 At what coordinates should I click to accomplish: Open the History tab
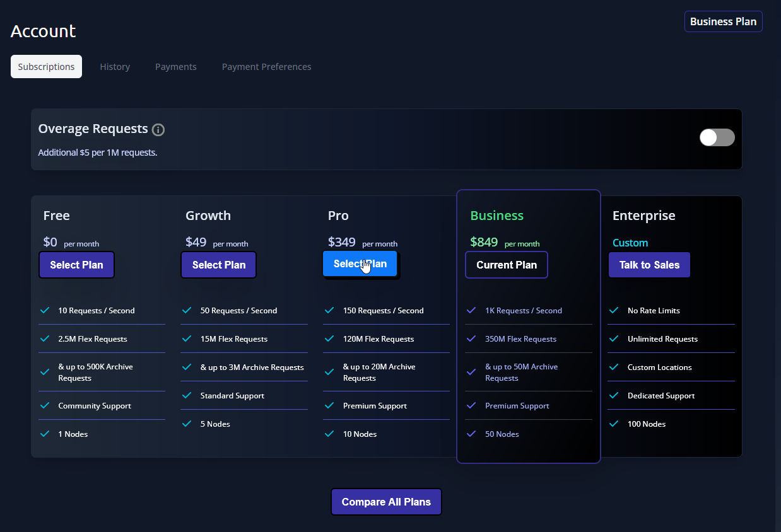115,67
